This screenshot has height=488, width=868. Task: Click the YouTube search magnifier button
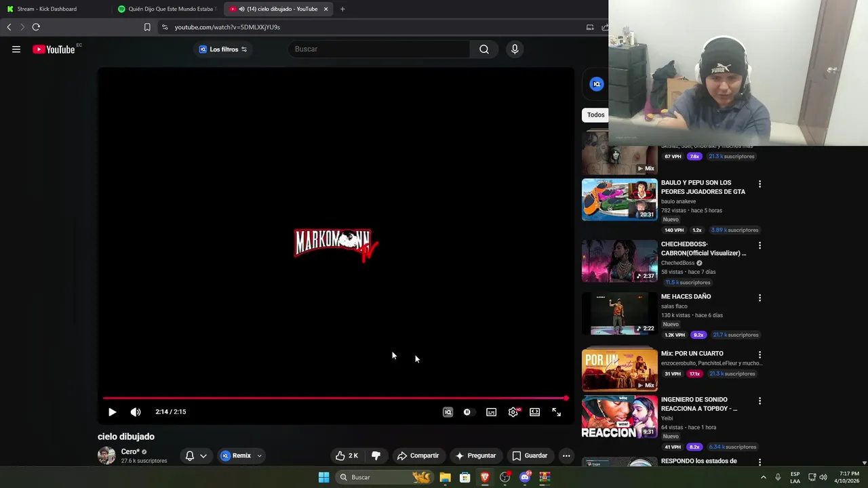[484, 49]
